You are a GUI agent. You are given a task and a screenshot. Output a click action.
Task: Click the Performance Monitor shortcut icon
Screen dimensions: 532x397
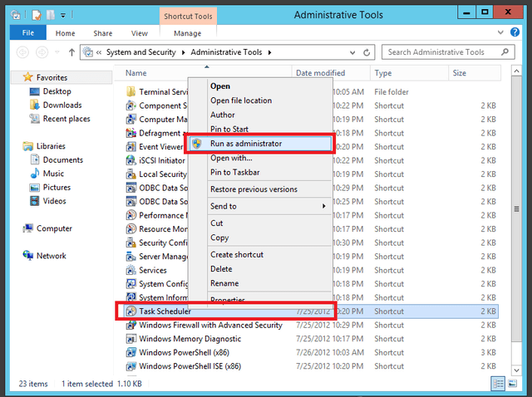pyautogui.click(x=131, y=215)
